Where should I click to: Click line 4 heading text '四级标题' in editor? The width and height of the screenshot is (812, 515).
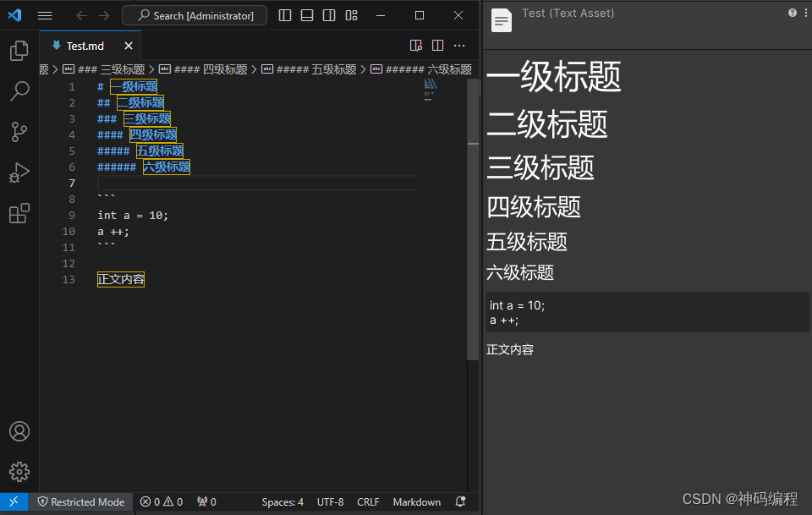153,134
